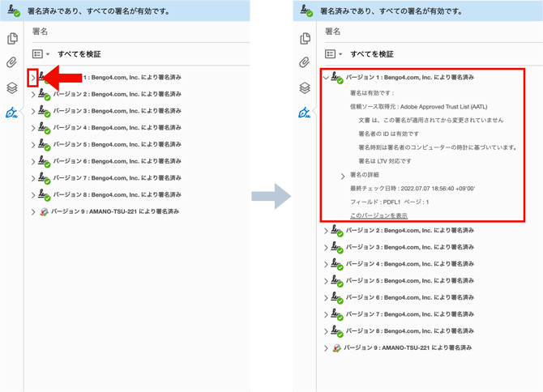Expand バージョン 1 chevron in left panel
Viewport: 543px width, 392px height.
click(x=33, y=78)
